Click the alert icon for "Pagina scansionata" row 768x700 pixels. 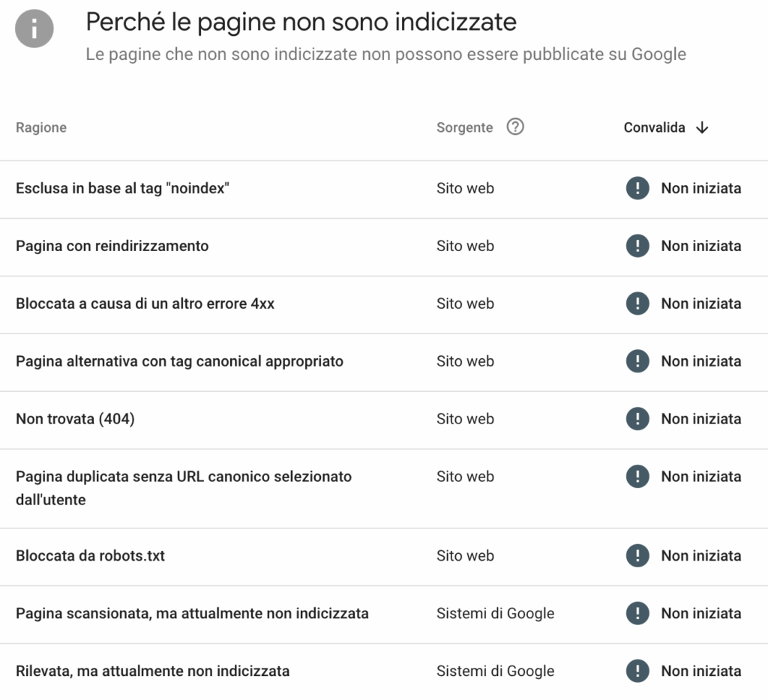(x=637, y=613)
